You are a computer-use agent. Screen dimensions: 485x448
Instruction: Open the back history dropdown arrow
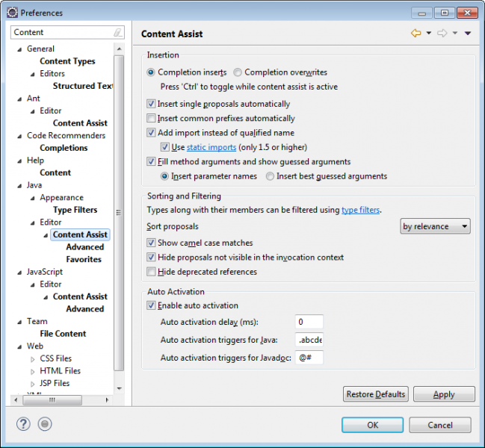[428, 33]
